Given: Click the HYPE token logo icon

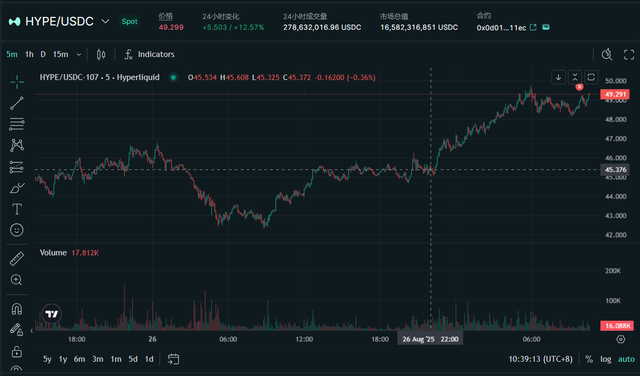Looking at the screenshot, I should (x=15, y=22).
